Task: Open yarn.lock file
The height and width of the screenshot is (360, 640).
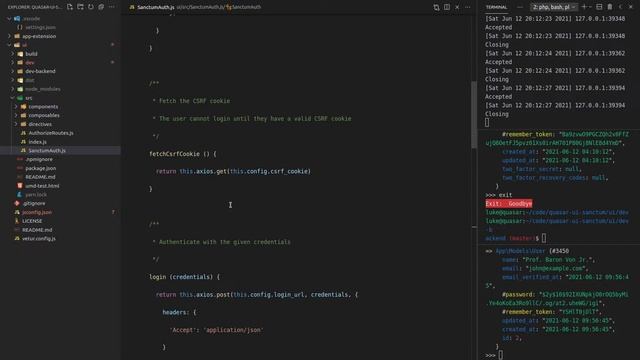Action: [x=36, y=195]
